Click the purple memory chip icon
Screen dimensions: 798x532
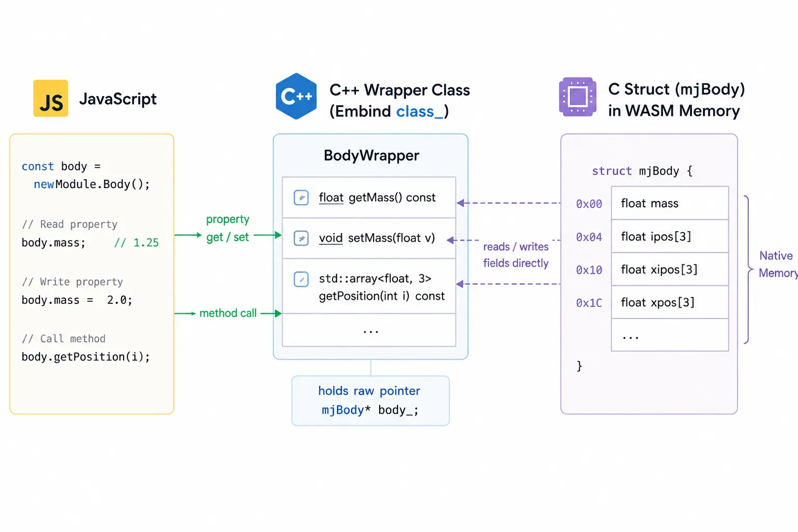click(578, 97)
